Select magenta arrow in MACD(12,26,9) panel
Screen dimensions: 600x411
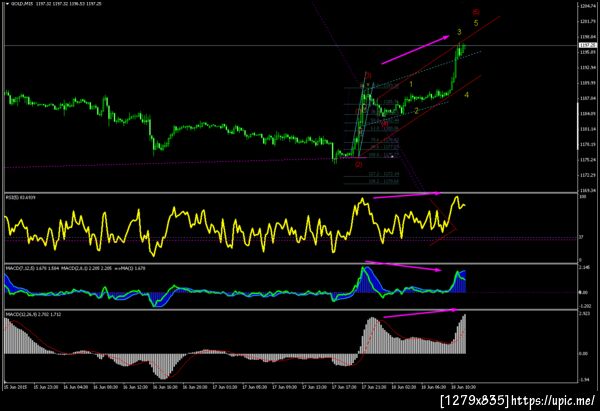[420, 313]
